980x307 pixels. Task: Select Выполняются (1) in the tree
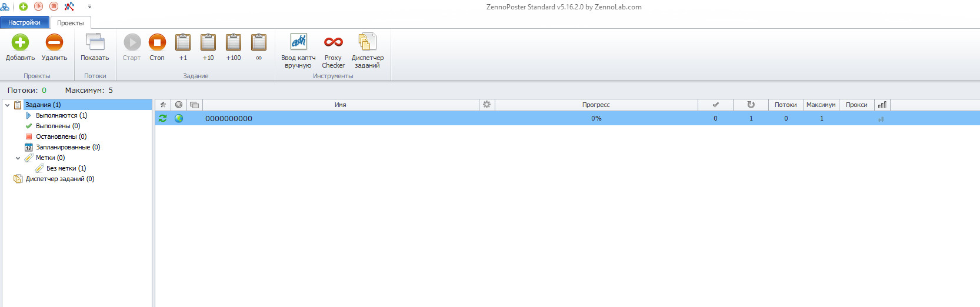point(61,115)
